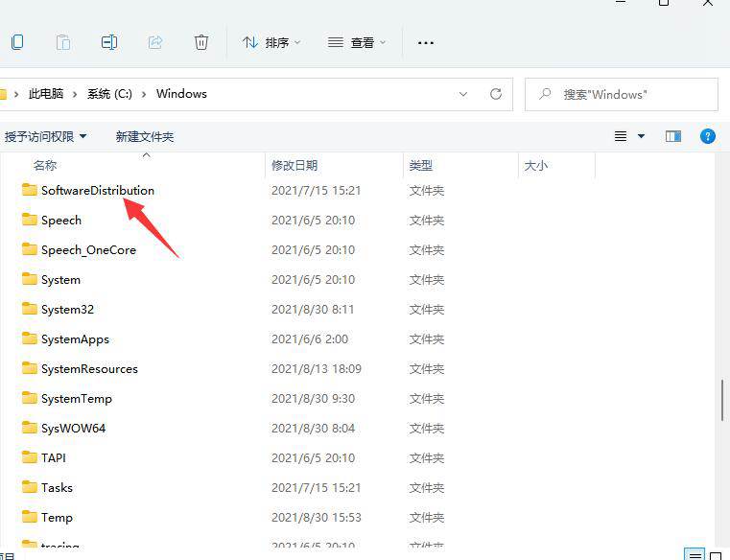The width and height of the screenshot is (730, 560).
Task: Click folder icon of SoftwareDistribution
Action: [30, 190]
